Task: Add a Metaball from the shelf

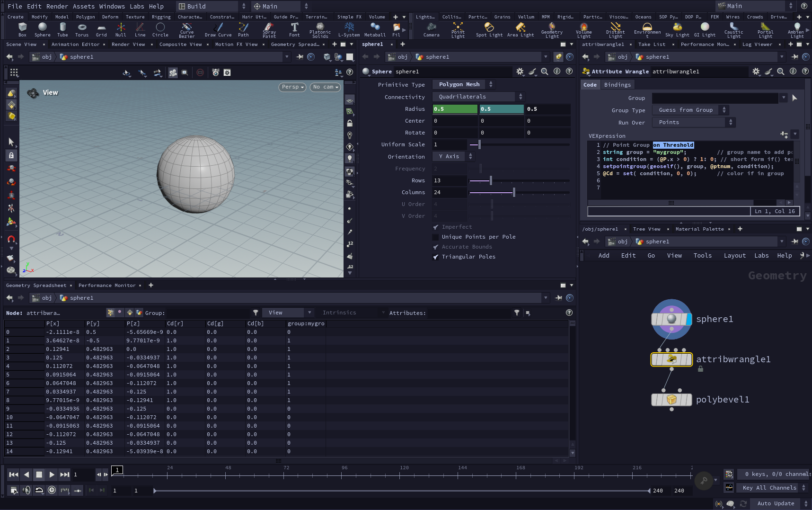Action: coord(375,29)
